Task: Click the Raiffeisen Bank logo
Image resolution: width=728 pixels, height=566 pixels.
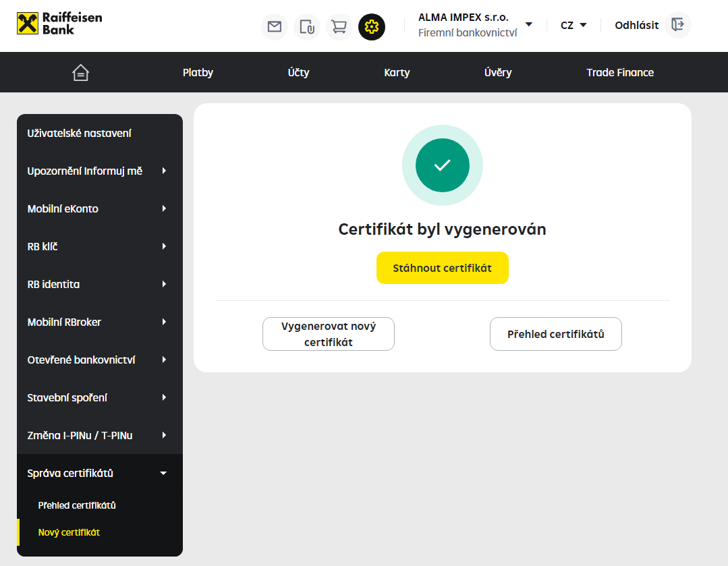Action: click(x=59, y=23)
